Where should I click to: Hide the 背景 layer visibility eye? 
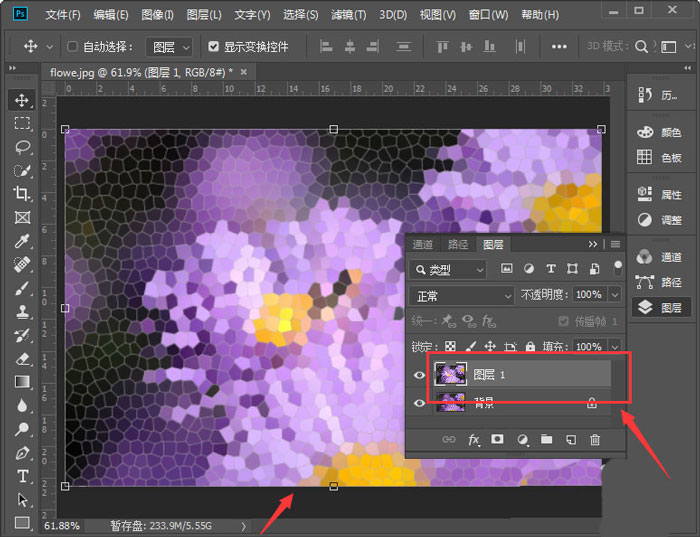[x=419, y=403]
